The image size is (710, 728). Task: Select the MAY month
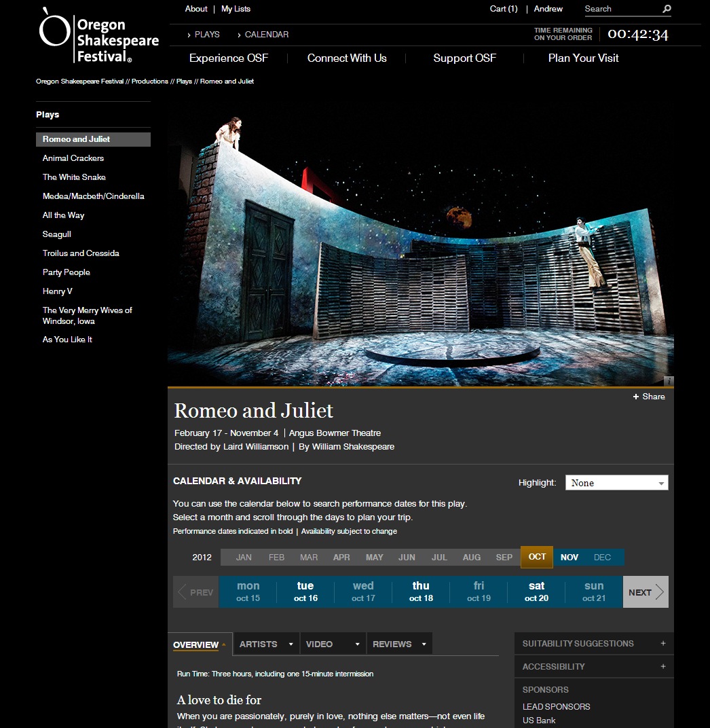[x=375, y=558]
